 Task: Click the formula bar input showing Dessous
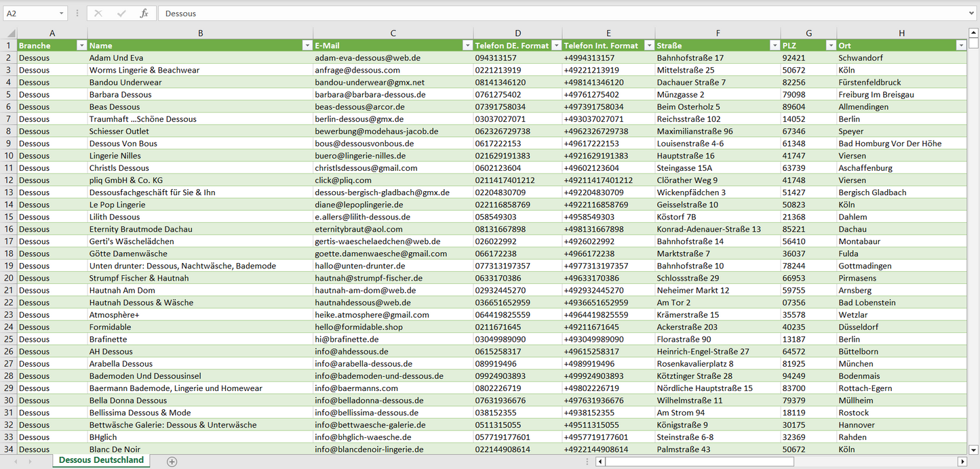(563, 14)
